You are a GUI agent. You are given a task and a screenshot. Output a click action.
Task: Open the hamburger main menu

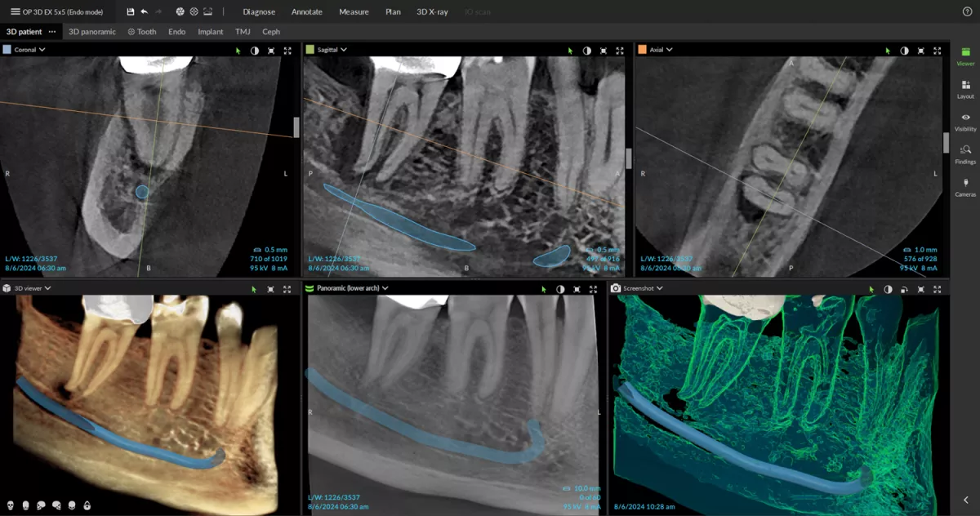(x=15, y=12)
